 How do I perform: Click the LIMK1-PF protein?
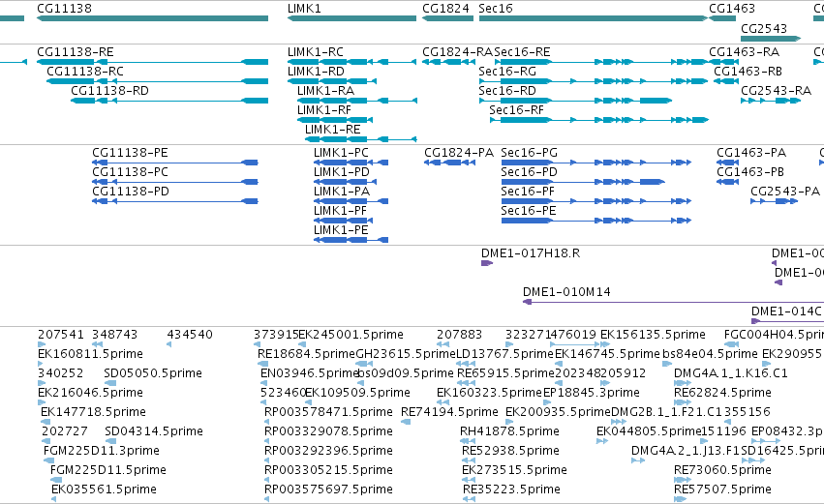click(340, 211)
